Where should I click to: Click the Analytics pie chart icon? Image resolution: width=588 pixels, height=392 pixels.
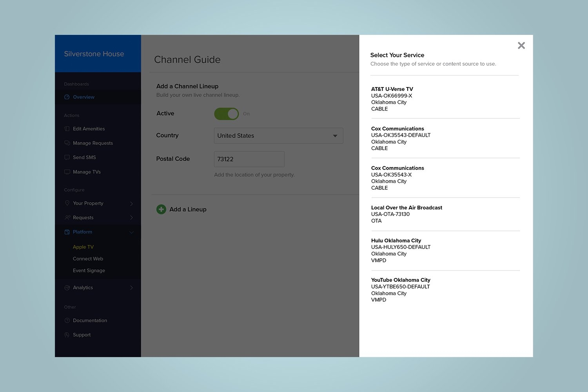tap(67, 288)
